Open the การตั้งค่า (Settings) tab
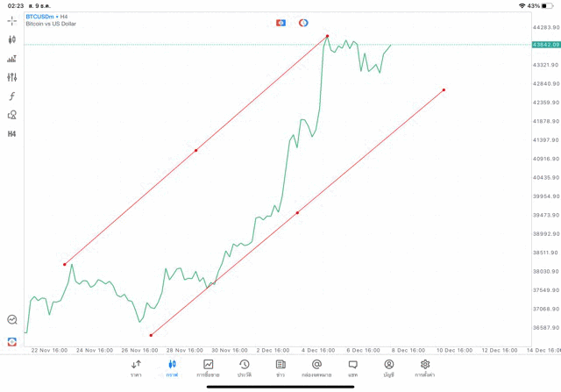Image resolution: width=561 pixels, height=392 pixels. (x=425, y=367)
